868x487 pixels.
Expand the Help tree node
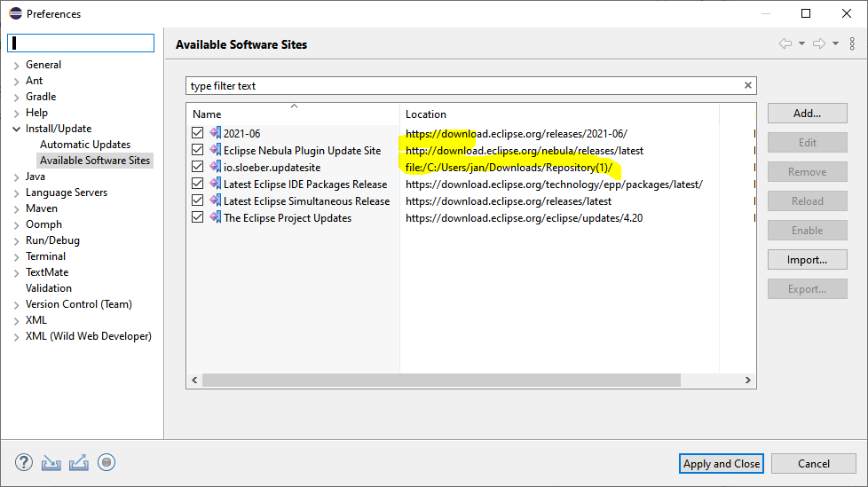tap(16, 114)
